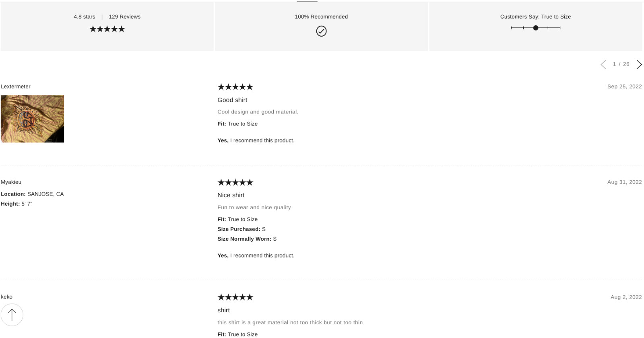This screenshot has height=338, width=644.
Task: Click the 4.8 stars summary text
Action: [x=85, y=16]
